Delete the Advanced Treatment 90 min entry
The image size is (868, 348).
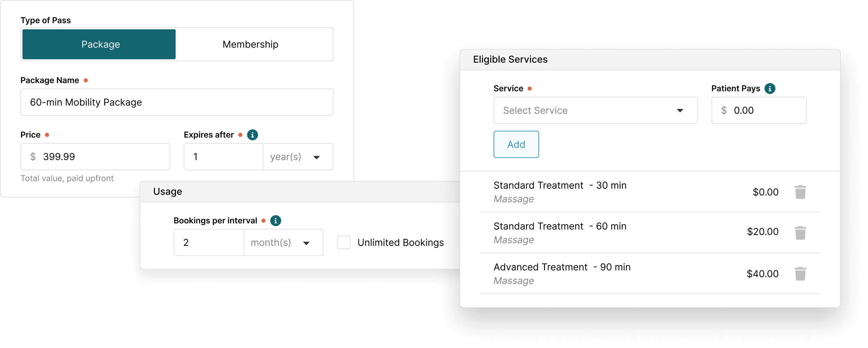800,273
